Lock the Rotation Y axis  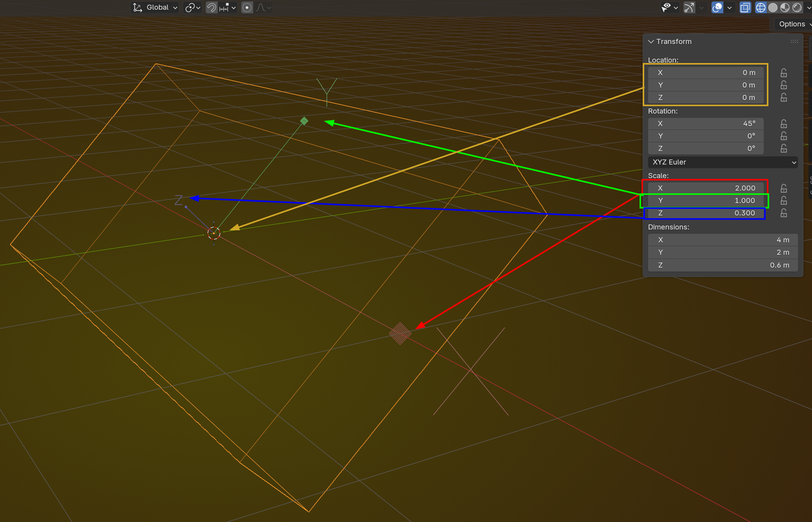click(784, 136)
